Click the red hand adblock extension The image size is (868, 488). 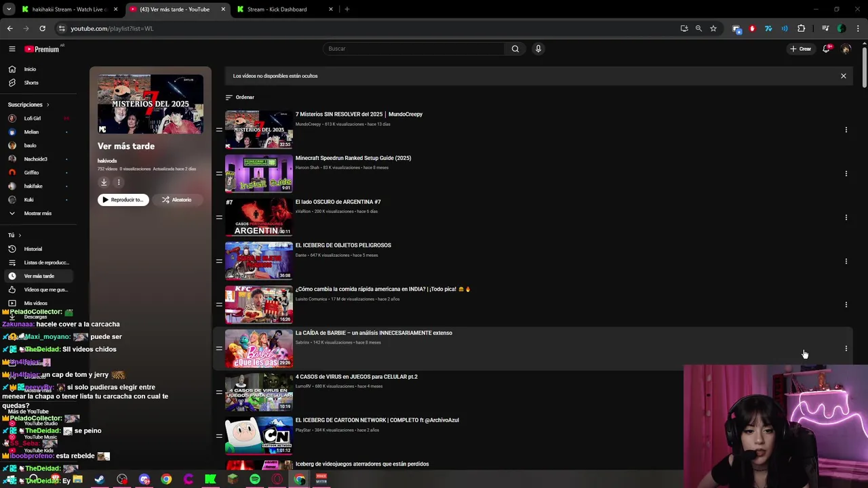pos(752,28)
